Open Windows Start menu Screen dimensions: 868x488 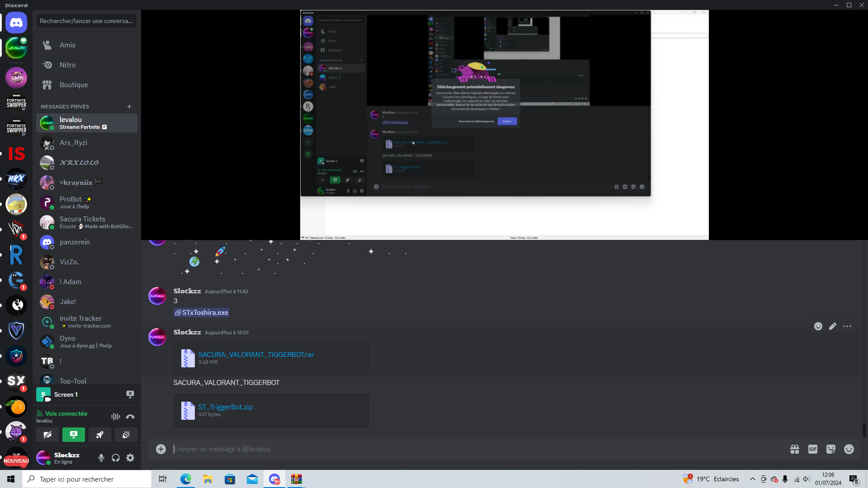pyautogui.click(x=11, y=479)
